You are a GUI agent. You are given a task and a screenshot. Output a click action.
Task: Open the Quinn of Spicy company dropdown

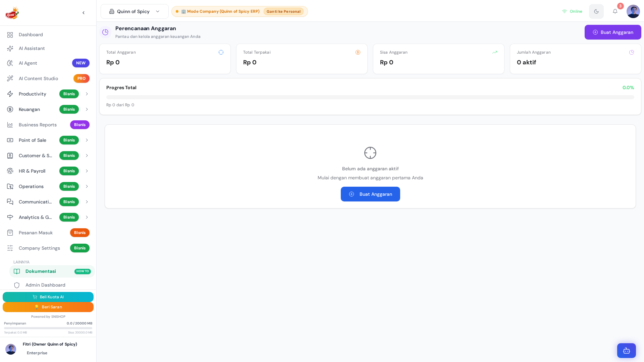tap(135, 11)
